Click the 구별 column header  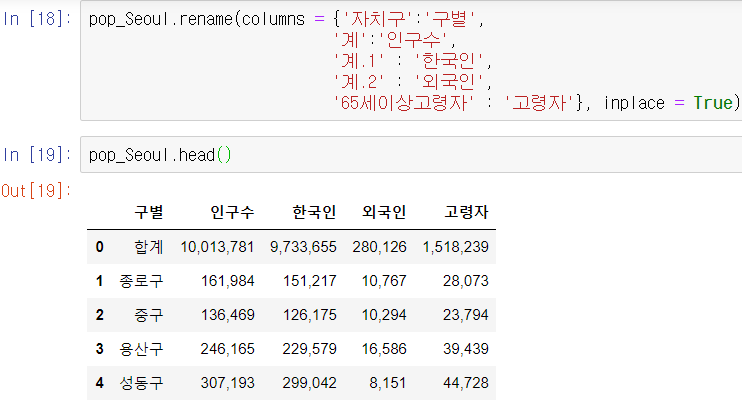(x=149, y=212)
